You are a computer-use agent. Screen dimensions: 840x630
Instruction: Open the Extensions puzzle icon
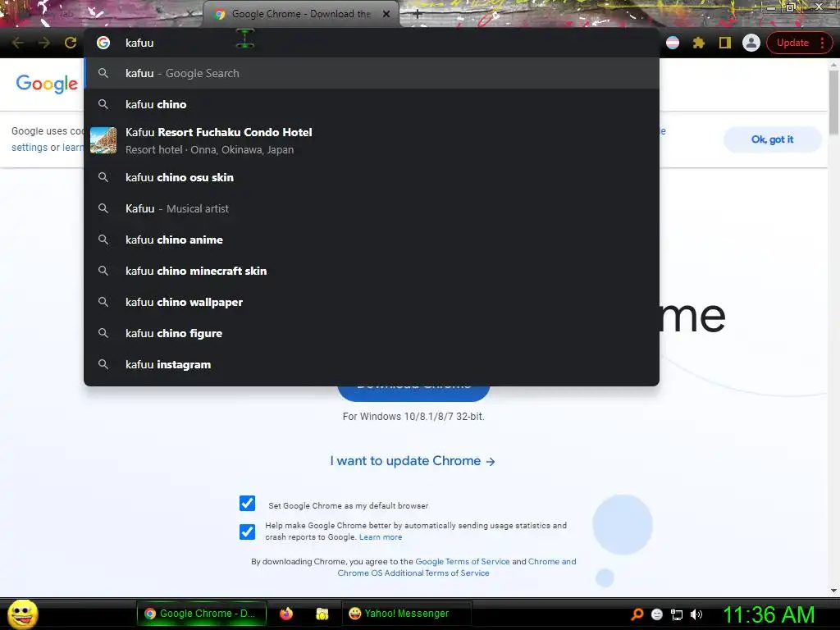[x=699, y=43]
